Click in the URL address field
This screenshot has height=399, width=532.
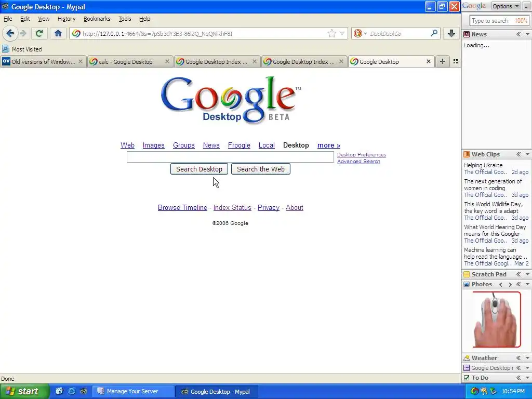pos(204,33)
